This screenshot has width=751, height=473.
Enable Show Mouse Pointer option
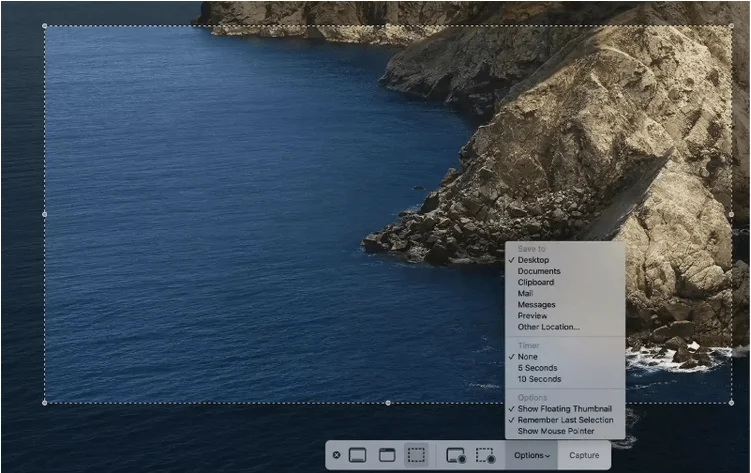555,431
